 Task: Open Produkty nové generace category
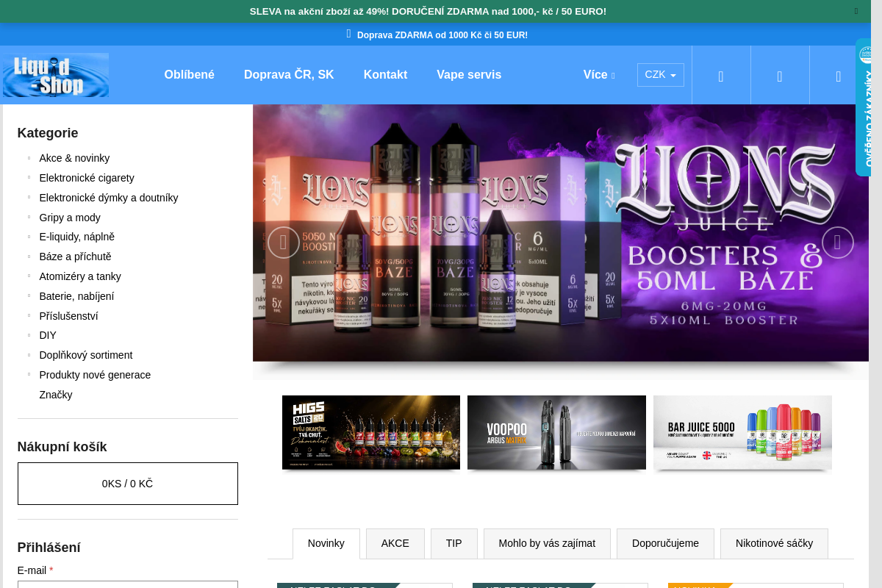(x=95, y=375)
